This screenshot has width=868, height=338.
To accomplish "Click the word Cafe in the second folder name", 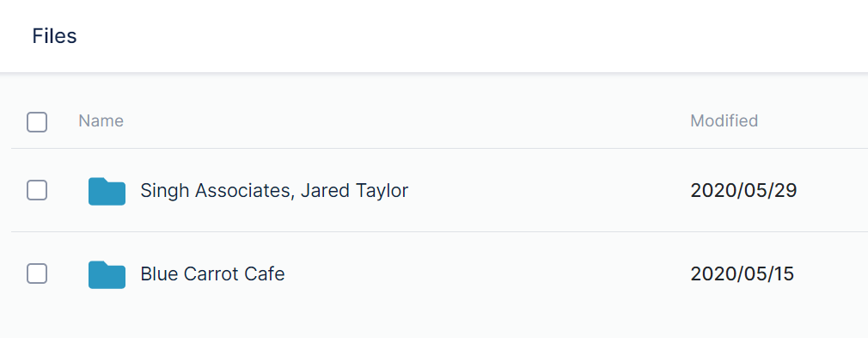I will 263,273.
